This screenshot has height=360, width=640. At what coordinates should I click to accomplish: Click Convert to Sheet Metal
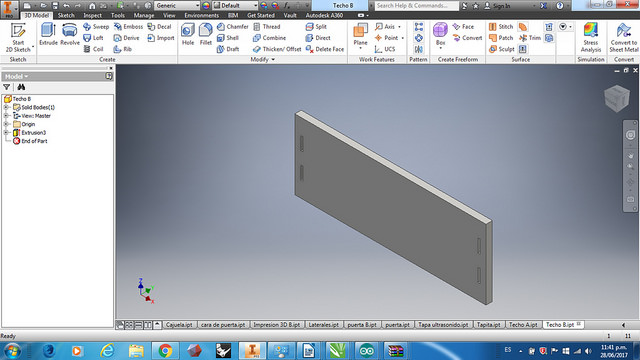pos(623,38)
